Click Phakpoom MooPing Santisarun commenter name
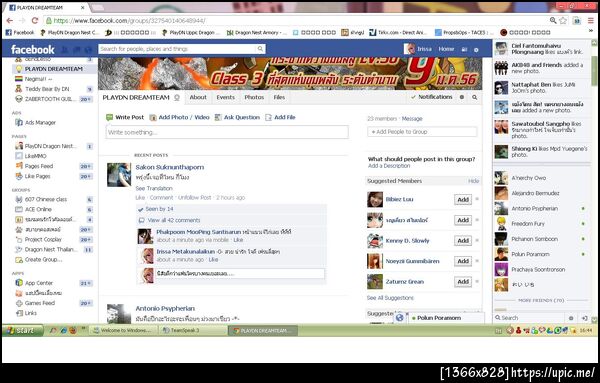The image size is (600, 383). pyautogui.click(x=199, y=232)
